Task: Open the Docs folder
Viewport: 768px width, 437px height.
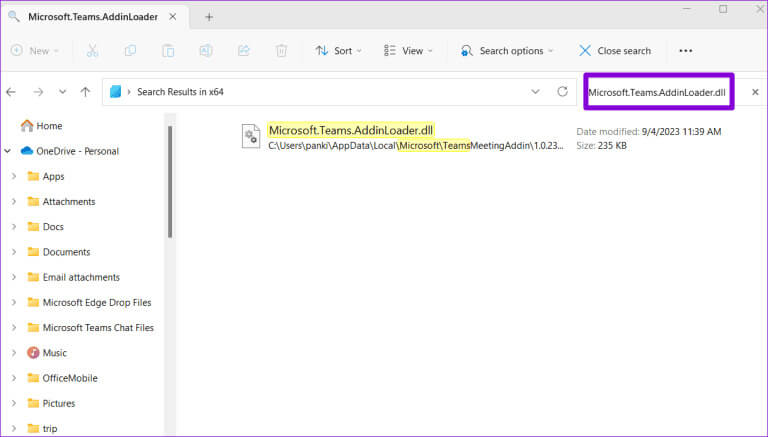Action: point(46,227)
